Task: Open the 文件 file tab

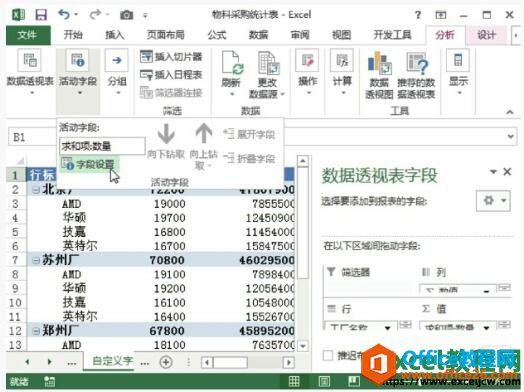Action: coord(28,35)
